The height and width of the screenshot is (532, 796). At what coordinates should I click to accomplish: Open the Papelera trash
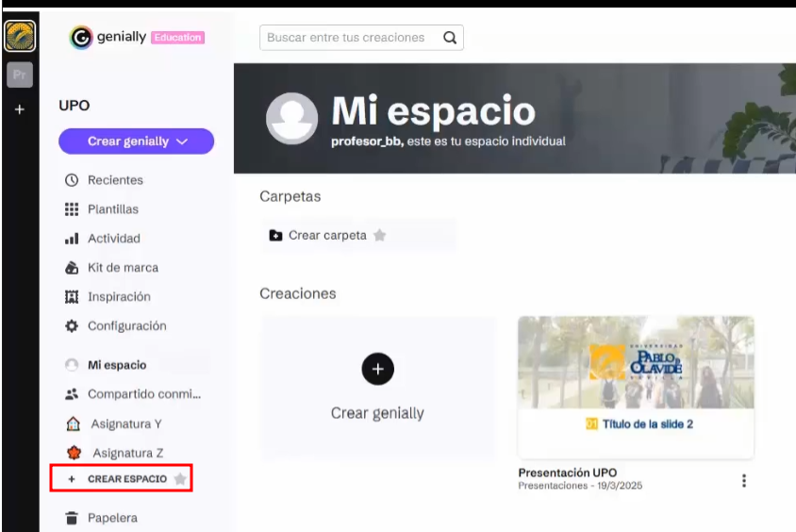click(111, 518)
